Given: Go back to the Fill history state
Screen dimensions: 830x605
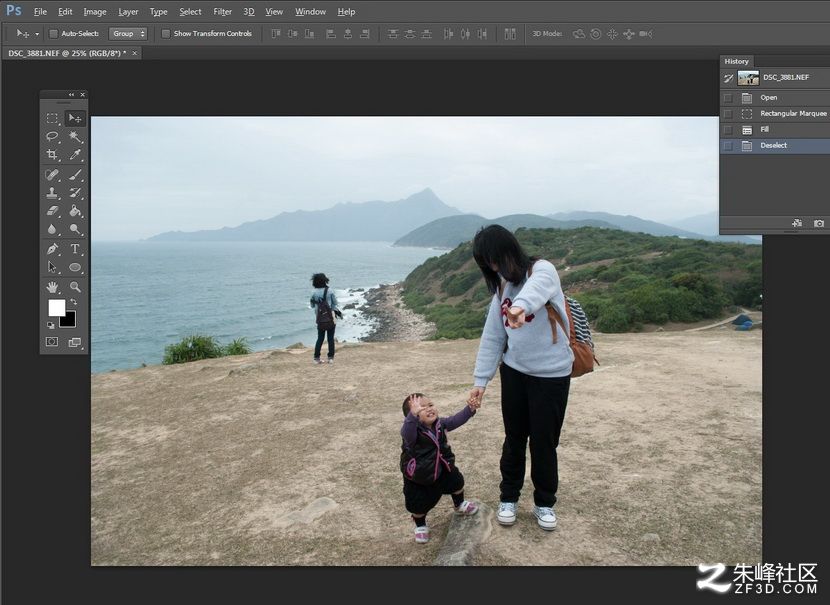Looking at the screenshot, I should pos(775,130).
